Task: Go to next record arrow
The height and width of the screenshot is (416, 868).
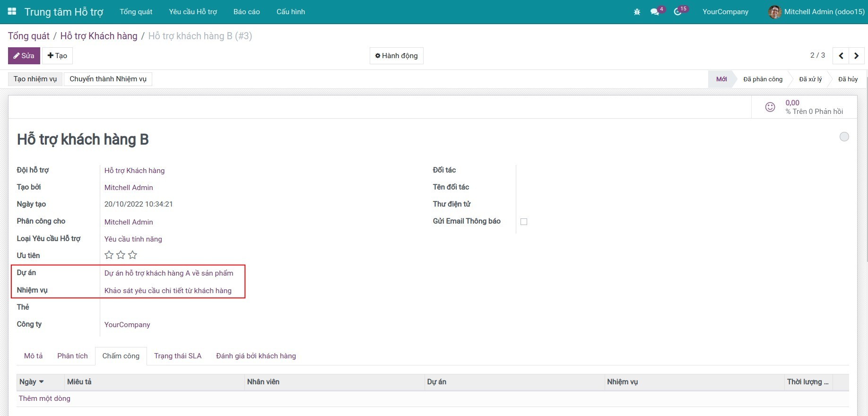Action: 856,56
